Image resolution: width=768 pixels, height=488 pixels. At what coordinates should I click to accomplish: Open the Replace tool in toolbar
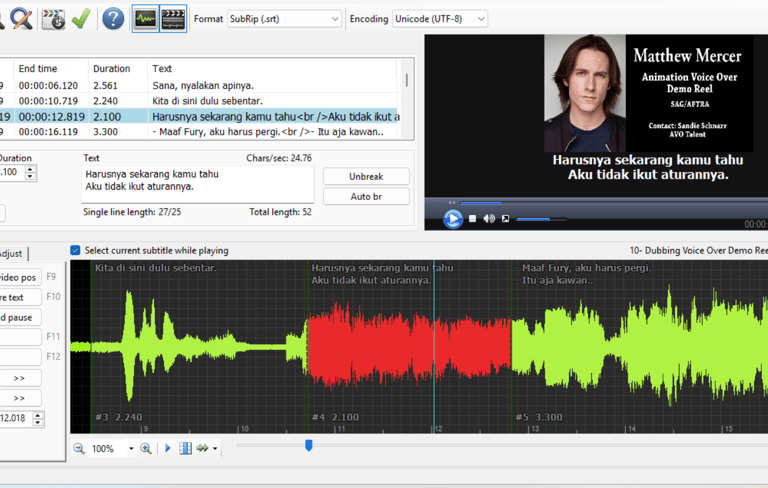tap(22, 19)
